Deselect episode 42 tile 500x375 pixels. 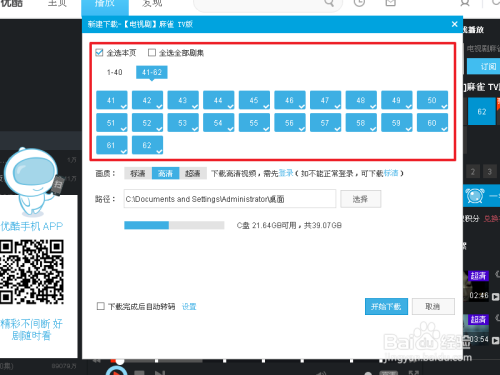tap(147, 100)
